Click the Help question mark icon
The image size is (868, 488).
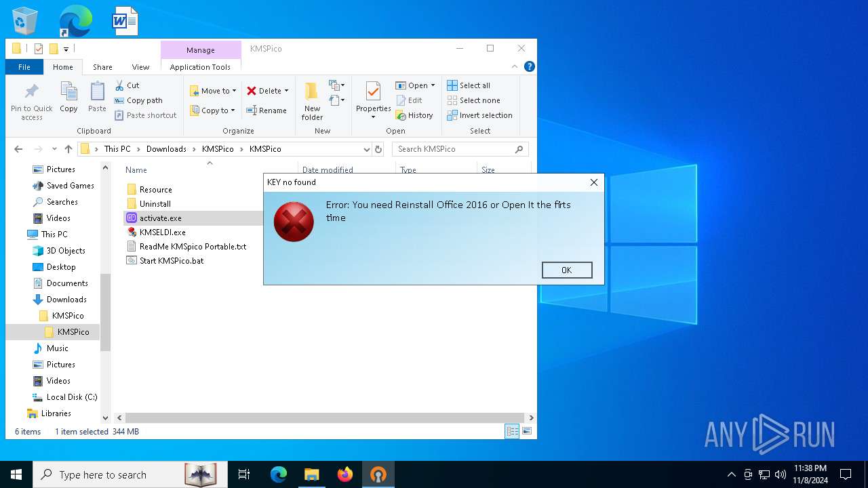coord(530,66)
